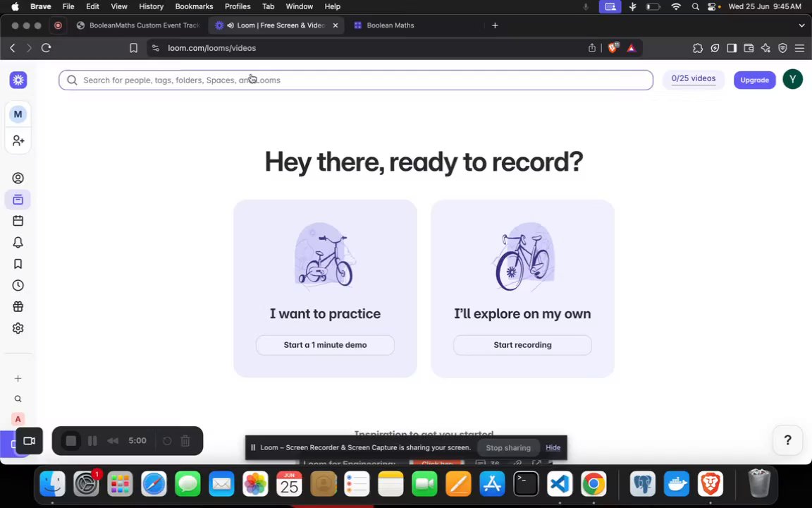Stop the recording with stop button
The image size is (812, 508).
click(x=71, y=440)
